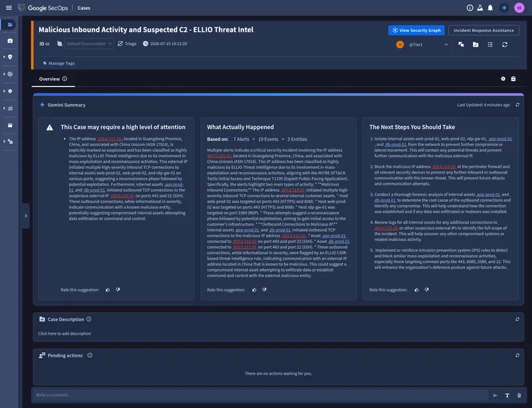Screen dimensions: 532x408
Task: Click the close case folder-check icon
Action: 475,45
